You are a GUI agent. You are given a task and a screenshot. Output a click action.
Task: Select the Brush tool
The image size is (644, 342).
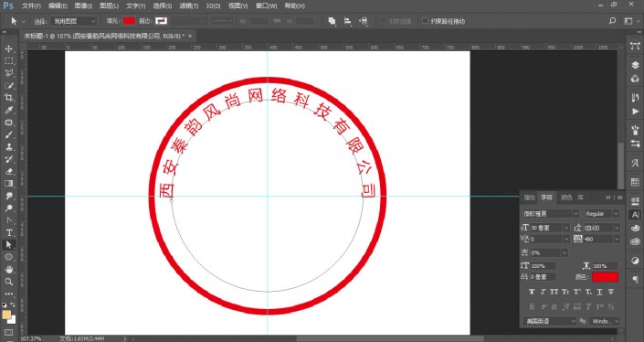click(8, 134)
